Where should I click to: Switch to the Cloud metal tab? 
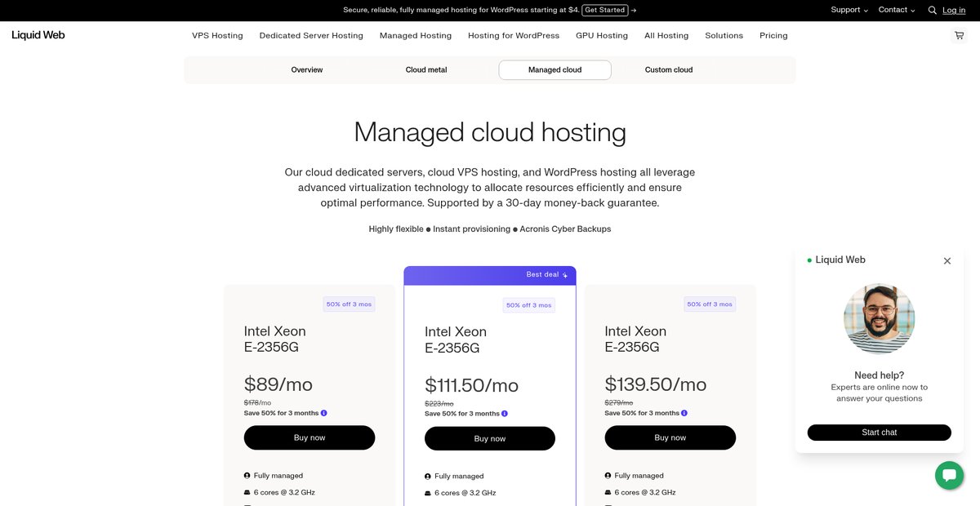(x=426, y=70)
